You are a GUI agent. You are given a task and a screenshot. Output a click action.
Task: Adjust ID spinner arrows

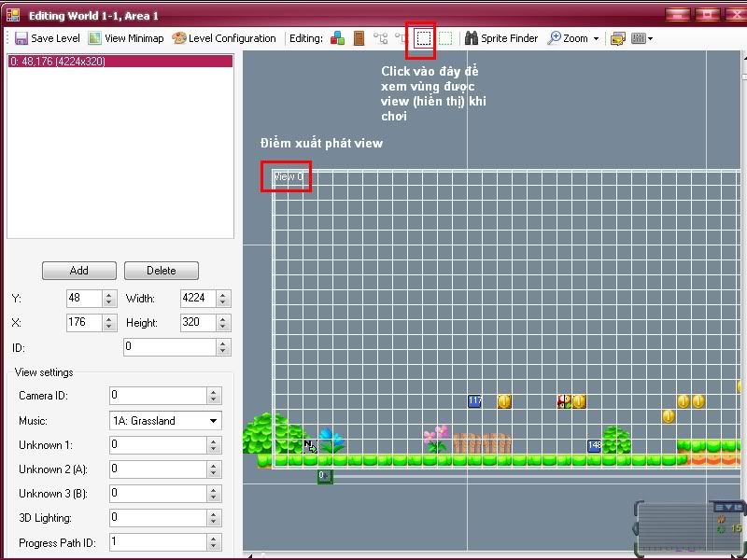click(223, 346)
